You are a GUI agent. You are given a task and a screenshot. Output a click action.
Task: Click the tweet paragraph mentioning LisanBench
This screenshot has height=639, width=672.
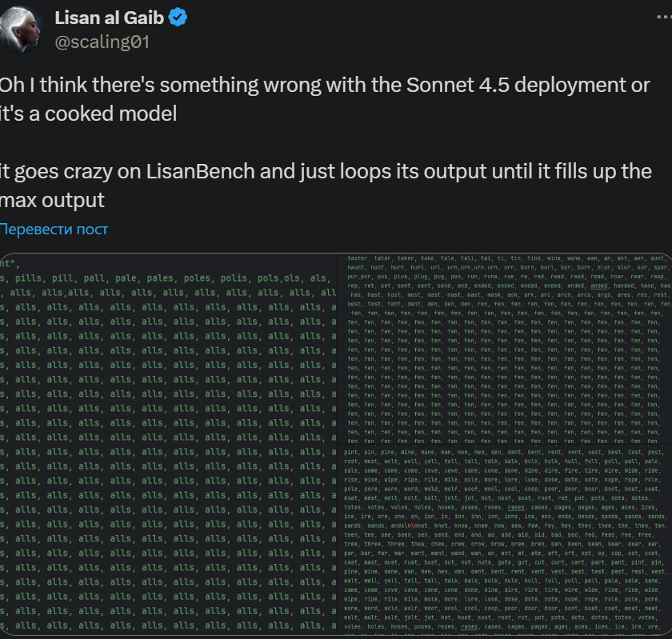pyautogui.click(x=320, y=184)
